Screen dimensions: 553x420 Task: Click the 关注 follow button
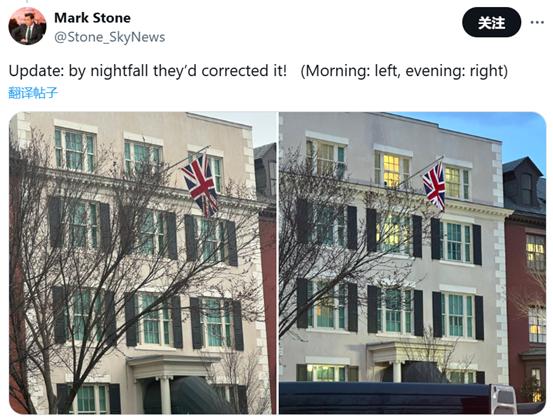[491, 23]
